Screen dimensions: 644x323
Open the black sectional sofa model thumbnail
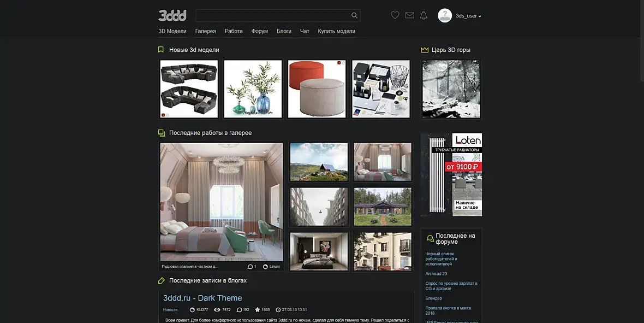[x=189, y=89]
